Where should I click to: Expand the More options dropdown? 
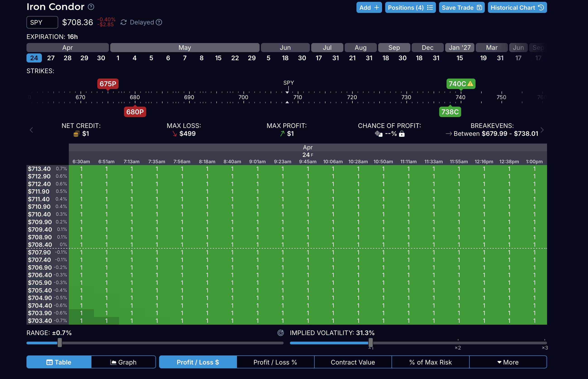pyautogui.click(x=508, y=362)
